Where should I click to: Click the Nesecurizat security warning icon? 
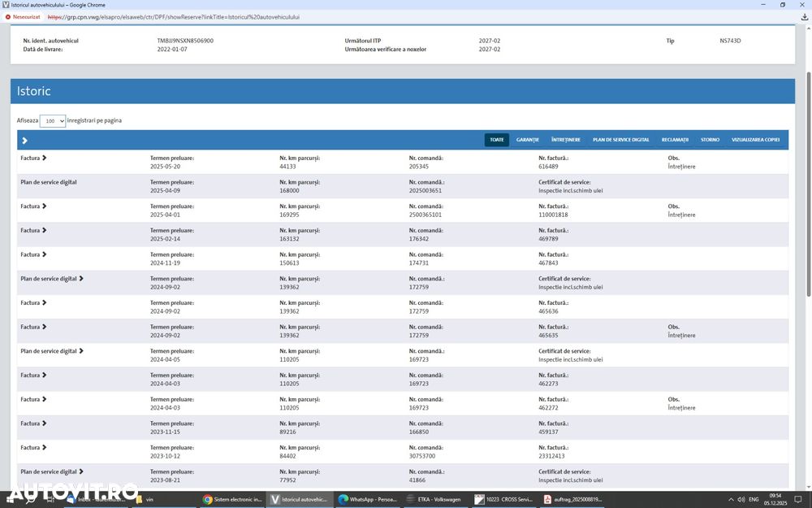(x=8, y=17)
